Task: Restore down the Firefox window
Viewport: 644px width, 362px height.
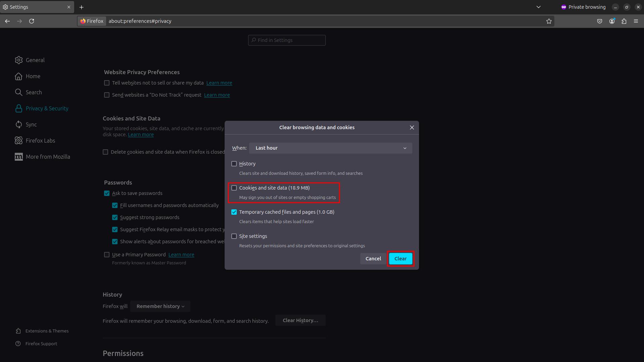Action: (627, 7)
